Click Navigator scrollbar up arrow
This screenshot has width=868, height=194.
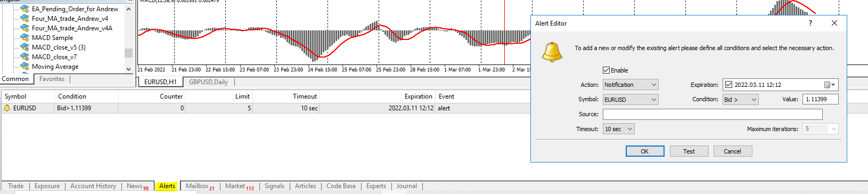pyautogui.click(x=128, y=9)
